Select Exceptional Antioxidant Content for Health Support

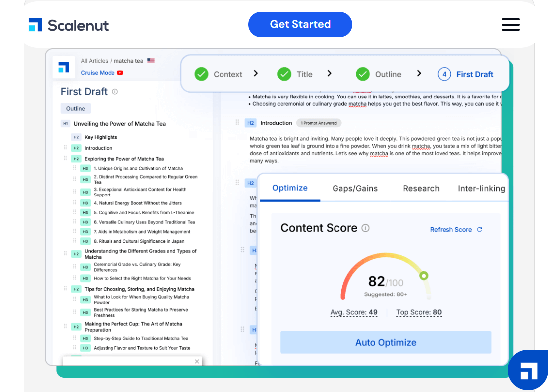pos(140,192)
